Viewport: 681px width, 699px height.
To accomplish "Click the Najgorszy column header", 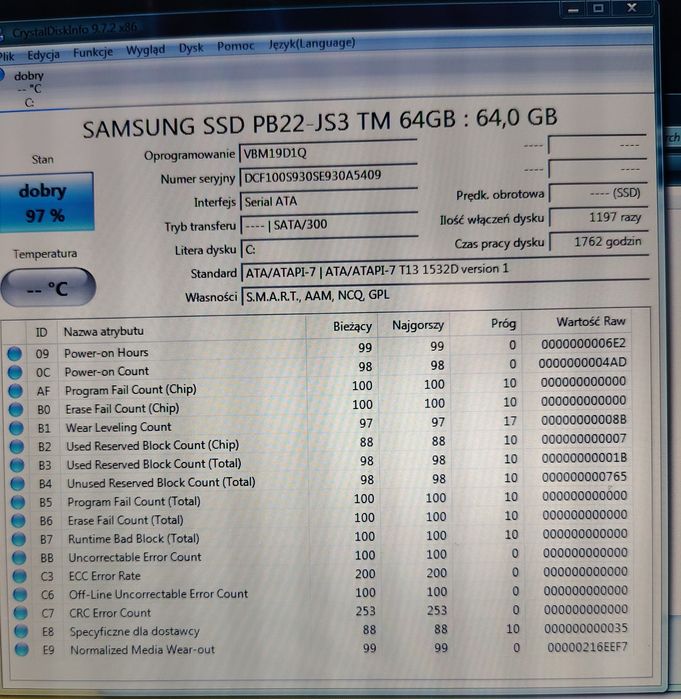I will [x=414, y=325].
